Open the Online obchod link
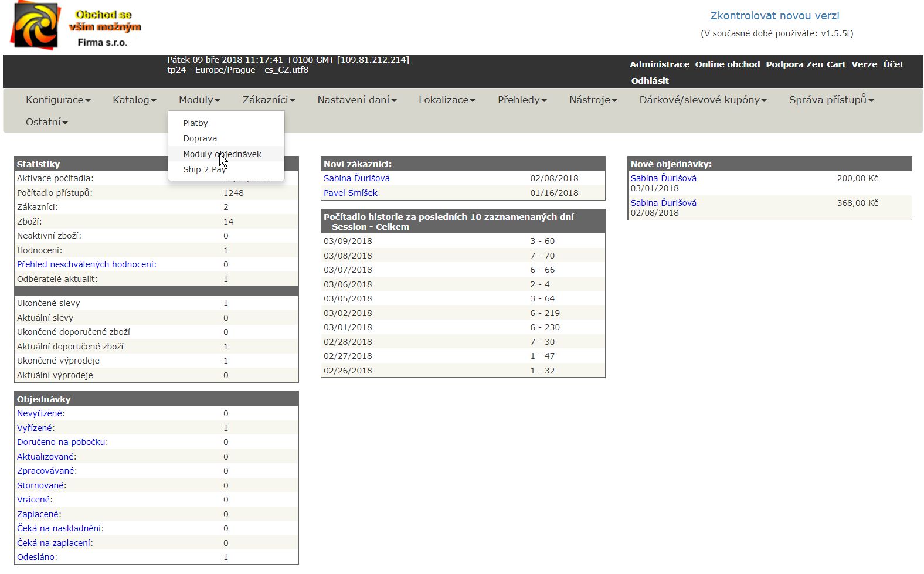 click(x=727, y=64)
